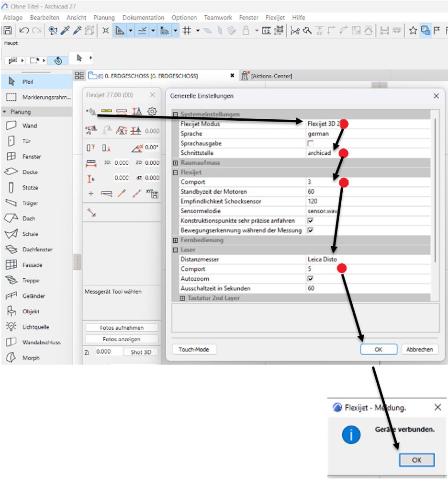Click the Shot 3D button
Screen dimensions: 448x479
pos(141,352)
